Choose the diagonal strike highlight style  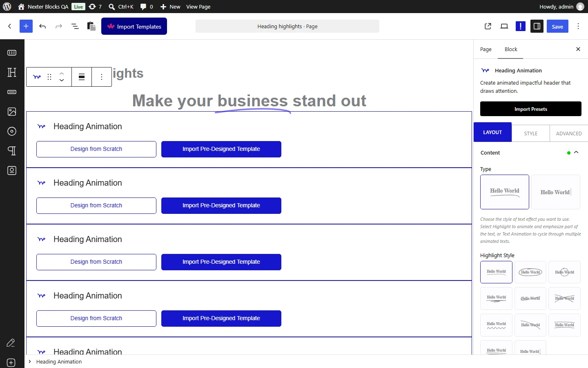[530, 325]
